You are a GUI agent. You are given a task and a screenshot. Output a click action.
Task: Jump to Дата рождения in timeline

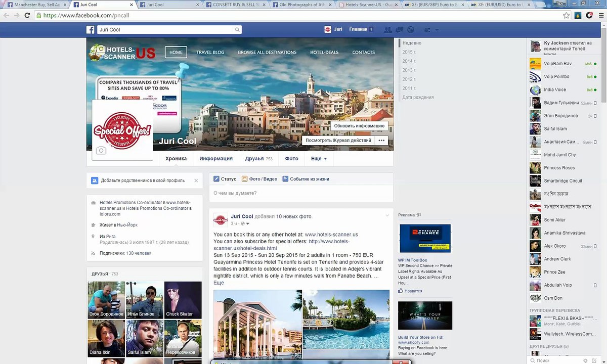(418, 97)
